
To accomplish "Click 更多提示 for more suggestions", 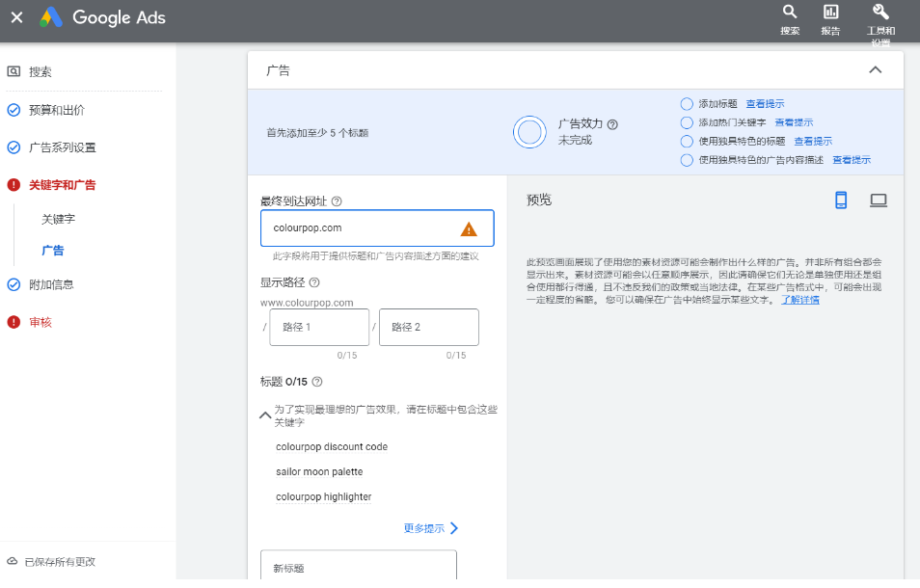I will click(x=431, y=528).
